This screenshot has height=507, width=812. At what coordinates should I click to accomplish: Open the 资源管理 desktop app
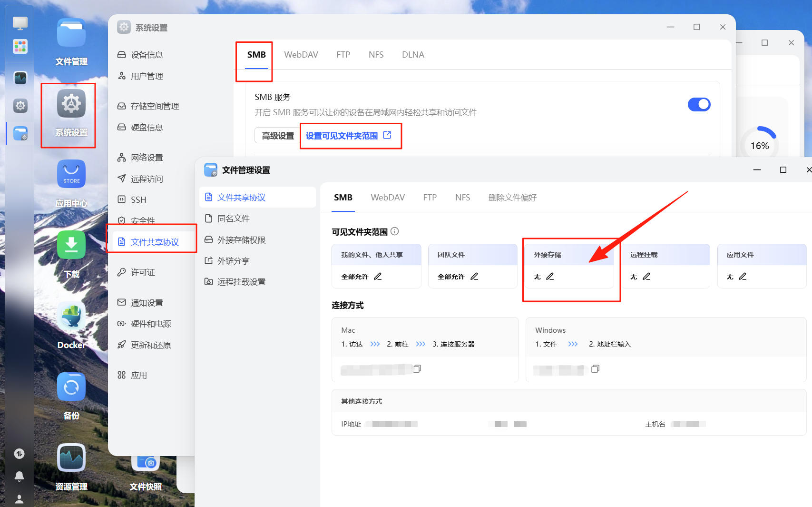click(71, 457)
